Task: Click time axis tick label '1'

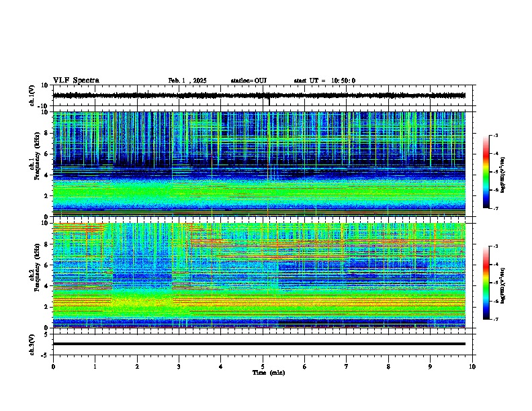Action: (x=95, y=367)
